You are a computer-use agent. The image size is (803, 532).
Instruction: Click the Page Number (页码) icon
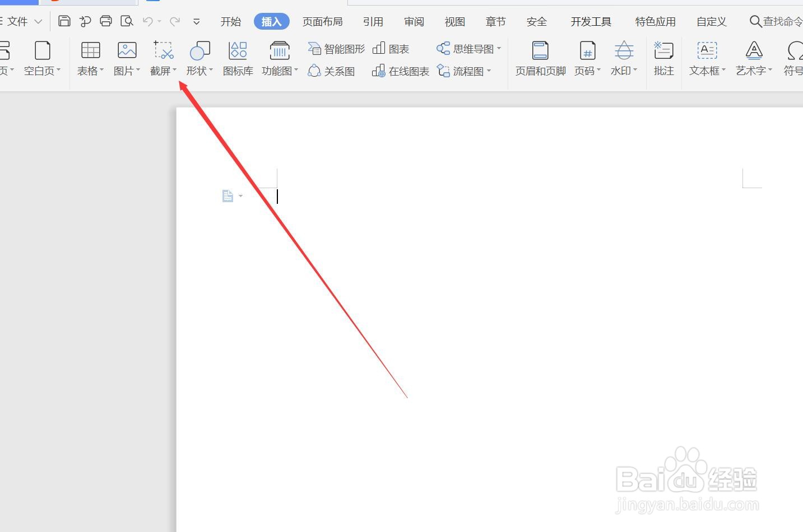click(587, 50)
